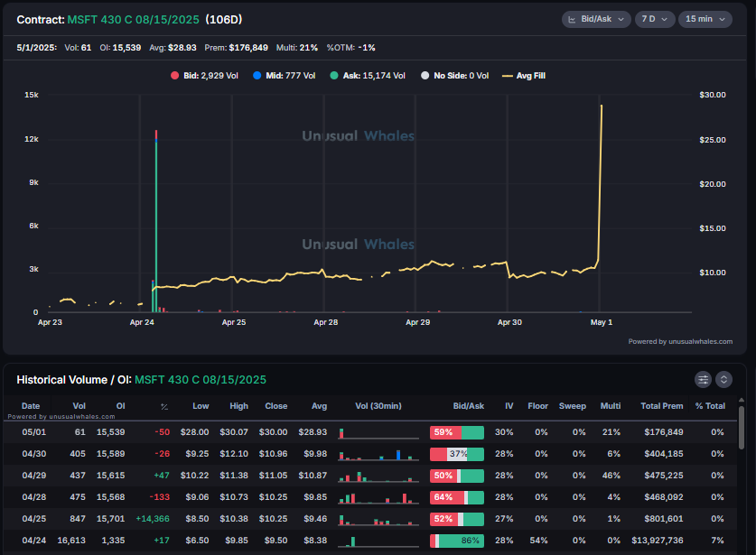
Task: Click the 46% Multi value for 04/29
Action: pyautogui.click(x=611, y=476)
